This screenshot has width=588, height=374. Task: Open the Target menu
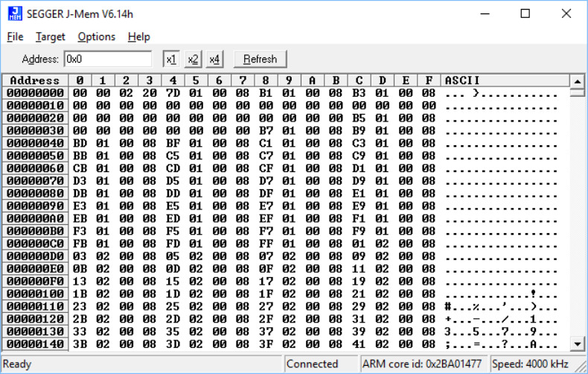[x=51, y=37]
